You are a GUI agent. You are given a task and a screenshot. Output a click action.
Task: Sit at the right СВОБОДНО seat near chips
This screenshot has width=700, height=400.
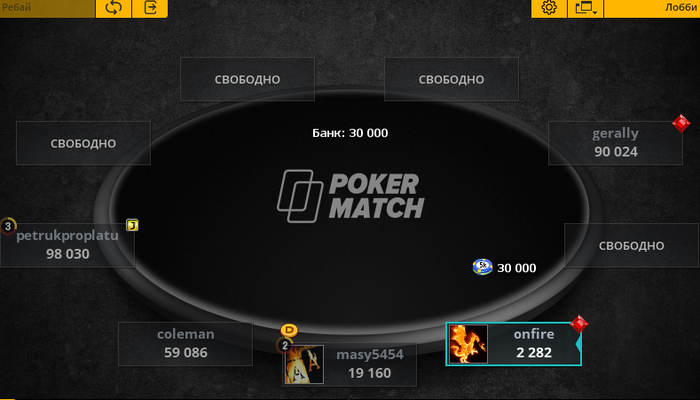pos(631,246)
